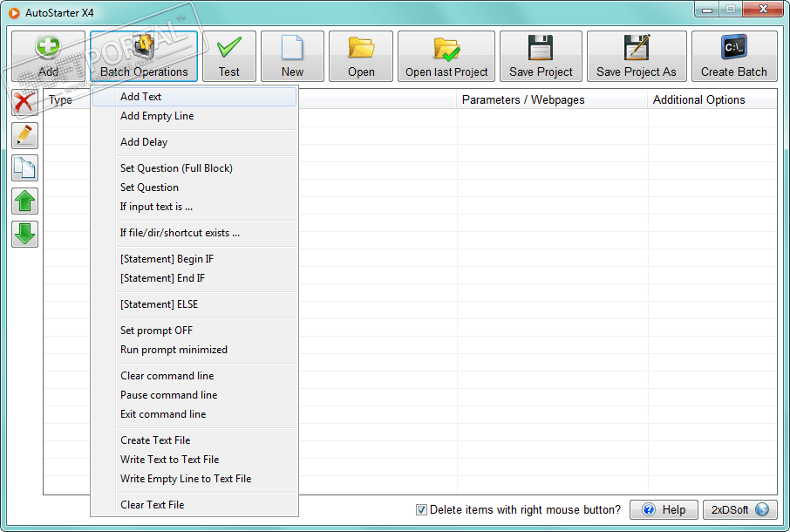Move item down with green arrow
This screenshot has height=532, width=790.
24,235
